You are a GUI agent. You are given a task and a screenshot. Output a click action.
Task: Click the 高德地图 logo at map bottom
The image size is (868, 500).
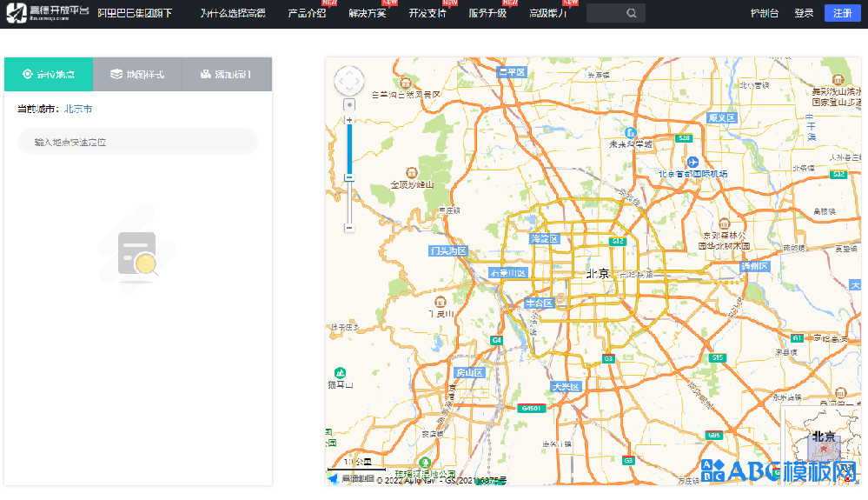353,478
